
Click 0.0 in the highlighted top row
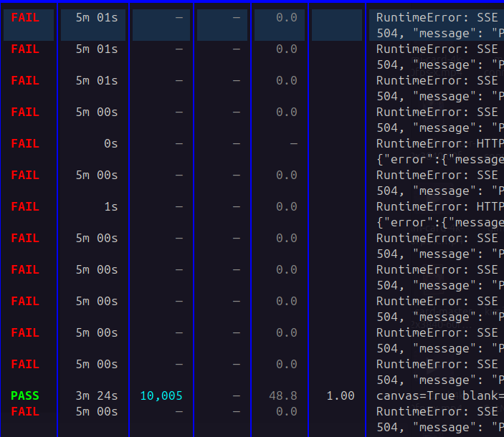[x=287, y=17]
